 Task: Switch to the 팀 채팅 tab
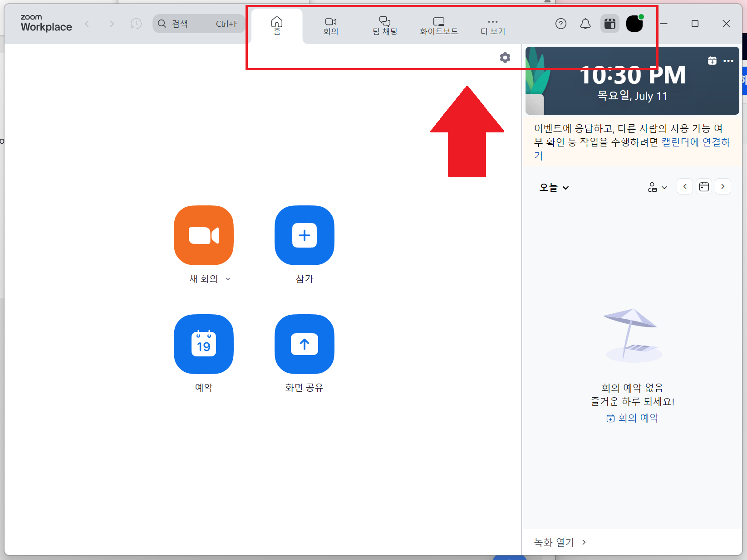tap(384, 25)
